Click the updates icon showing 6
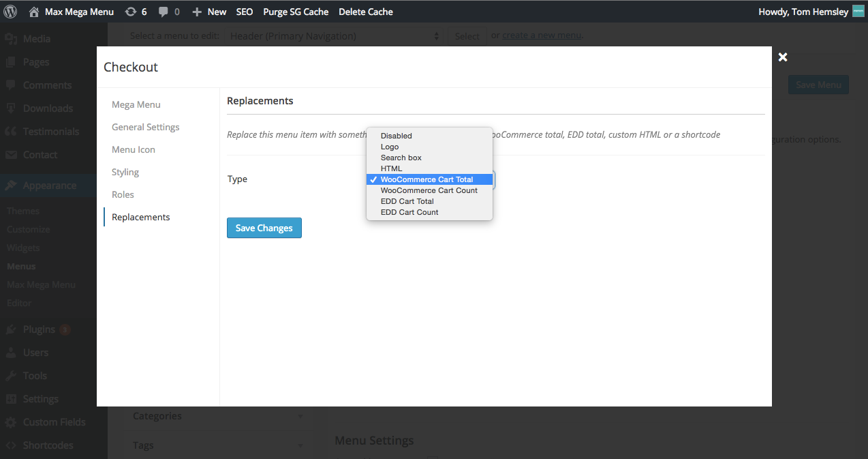This screenshot has height=459, width=868. pyautogui.click(x=130, y=12)
